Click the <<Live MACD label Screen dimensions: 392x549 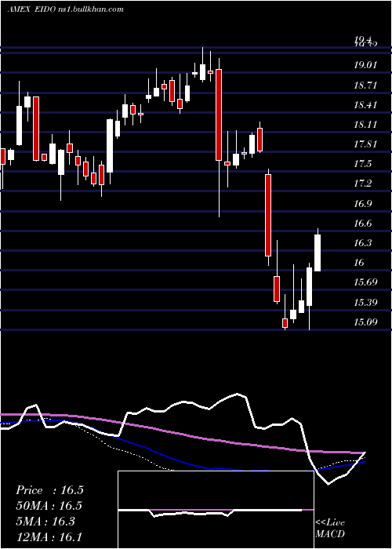330,529
